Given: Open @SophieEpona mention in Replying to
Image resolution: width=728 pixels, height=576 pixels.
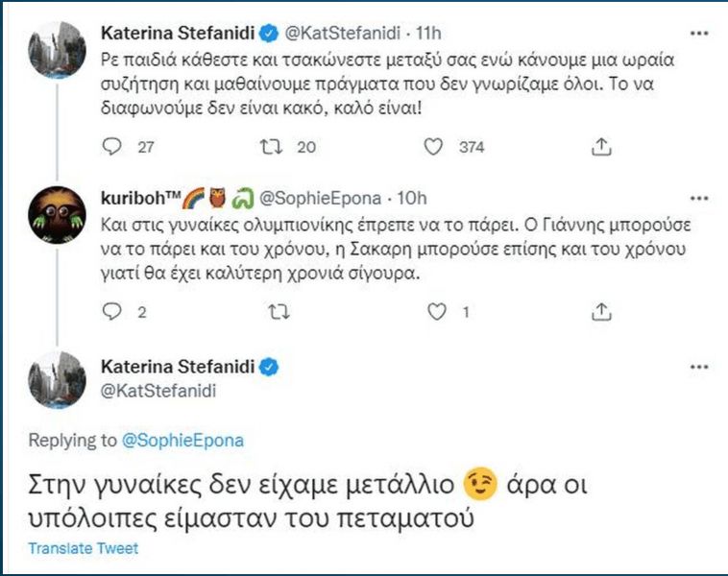Looking at the screenshot, I should click(182, 441).
